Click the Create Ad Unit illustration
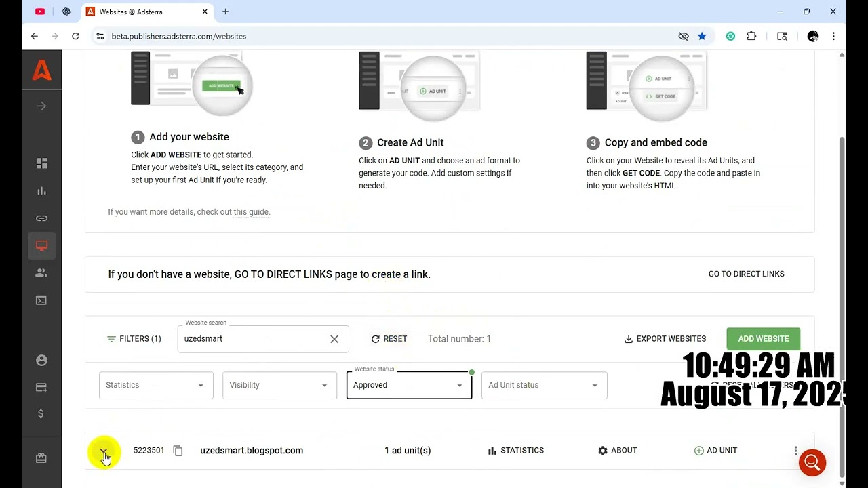 coord(419,85)
